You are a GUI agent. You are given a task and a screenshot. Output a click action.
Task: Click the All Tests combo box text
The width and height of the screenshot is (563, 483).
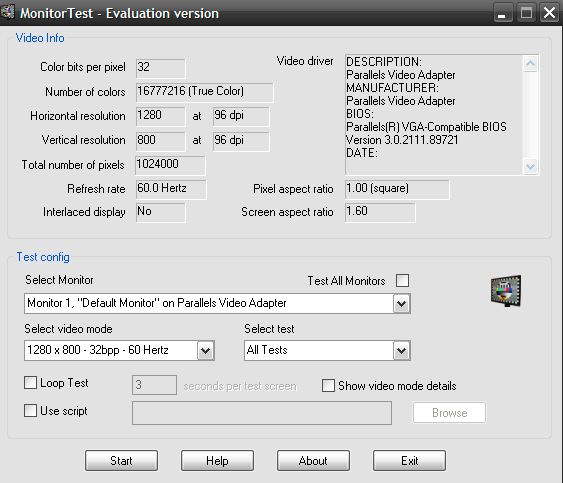(267, 350)
